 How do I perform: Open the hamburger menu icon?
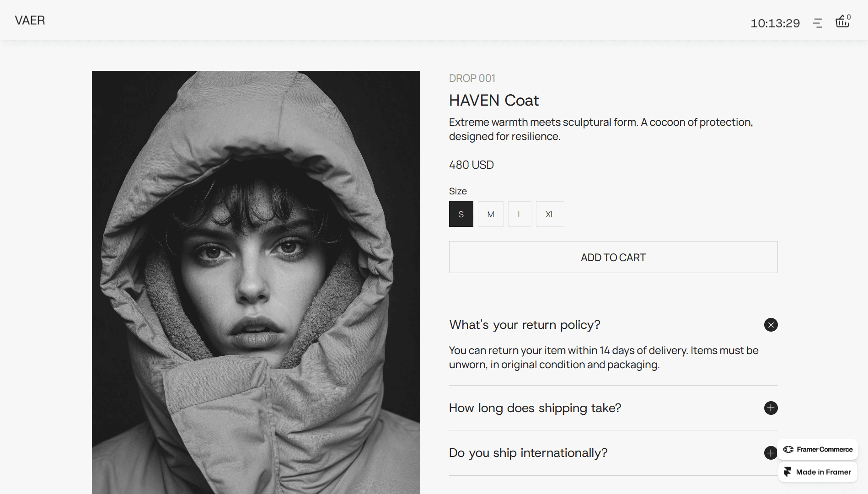tap(818, 22)
